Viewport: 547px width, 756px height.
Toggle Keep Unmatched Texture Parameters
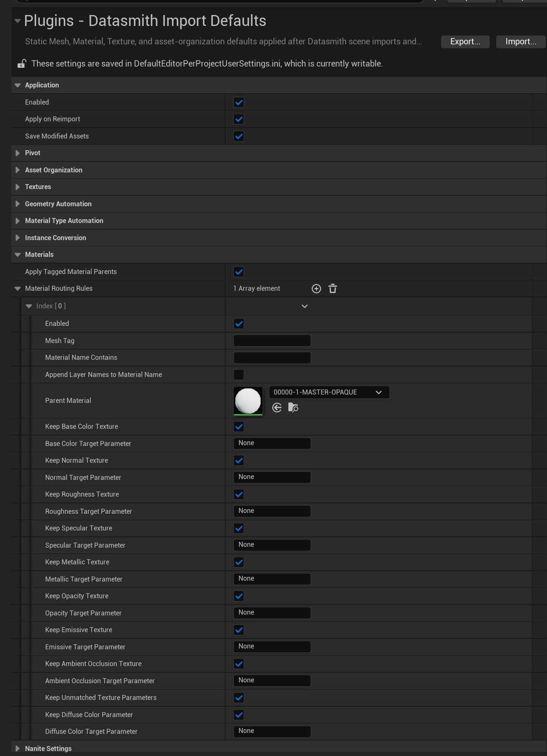click(x=239, y=698)
